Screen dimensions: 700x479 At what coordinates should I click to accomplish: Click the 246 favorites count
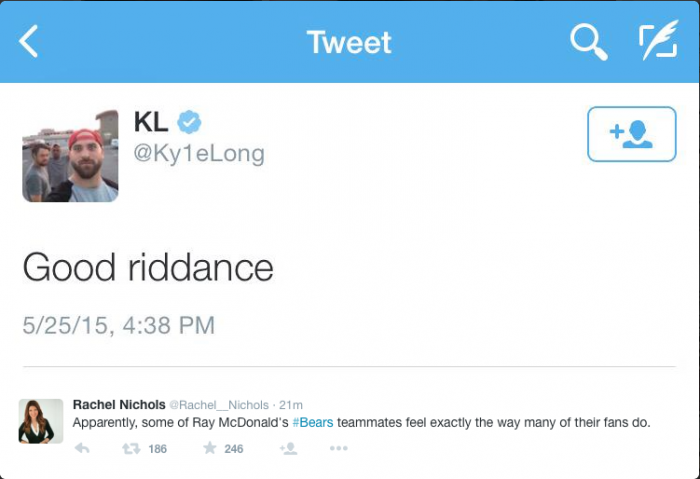tap(233, 449)
